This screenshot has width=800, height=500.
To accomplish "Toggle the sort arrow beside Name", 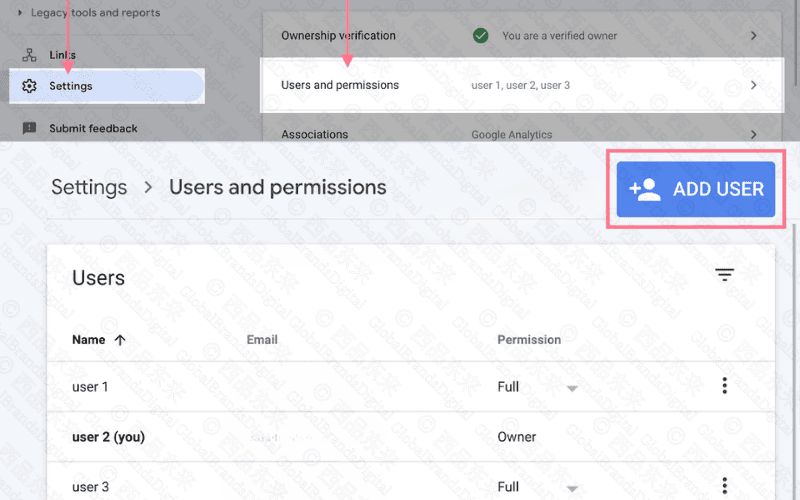I will pyautogui.click(x=120, y=340).
